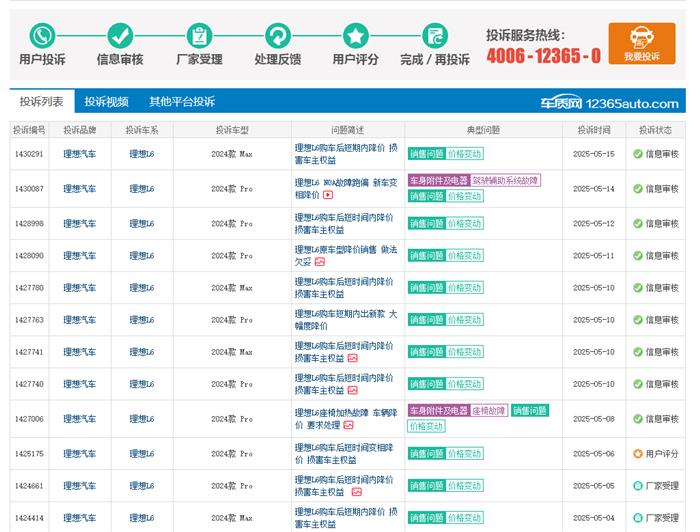The width and height of the screenshot is (700, 532).
Task: Open image icon in complaint 1427006 description
Action: [x=349, y=425]
